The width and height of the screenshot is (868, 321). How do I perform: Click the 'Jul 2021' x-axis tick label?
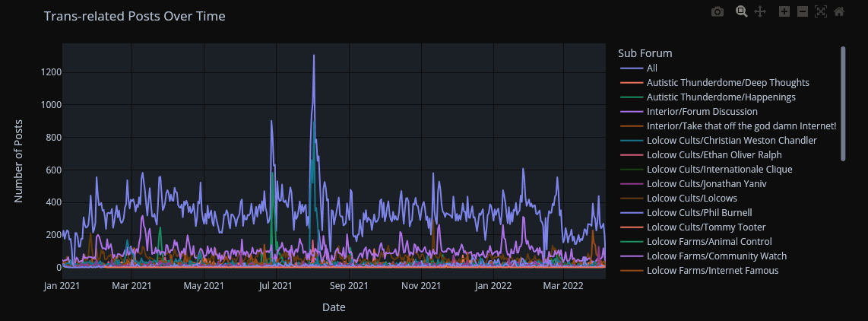pos(276,286)
